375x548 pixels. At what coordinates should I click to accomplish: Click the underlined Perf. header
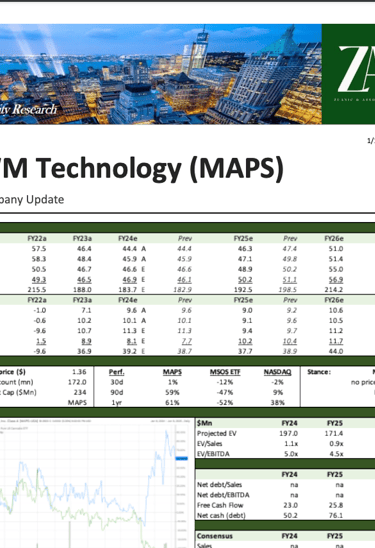(116, 372)
